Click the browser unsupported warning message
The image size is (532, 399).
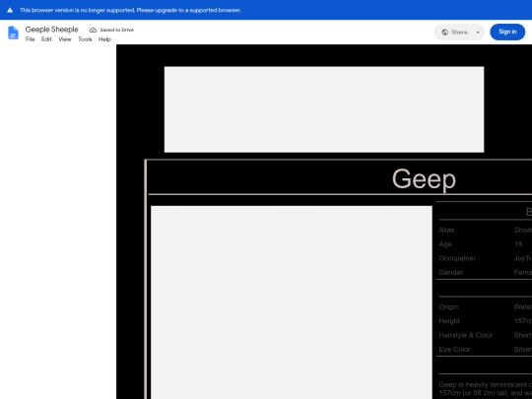[130, 10]
